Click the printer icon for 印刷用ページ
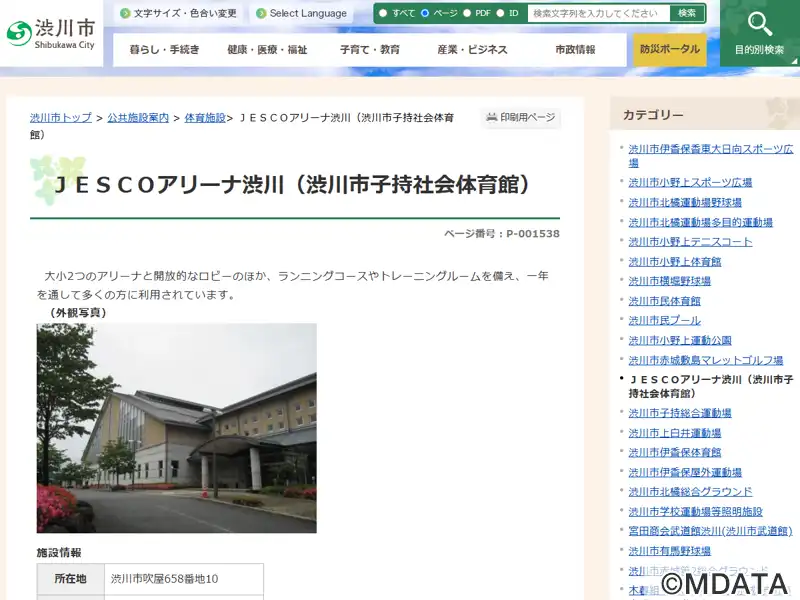This screenshot has width=800, height=600. 491,118
